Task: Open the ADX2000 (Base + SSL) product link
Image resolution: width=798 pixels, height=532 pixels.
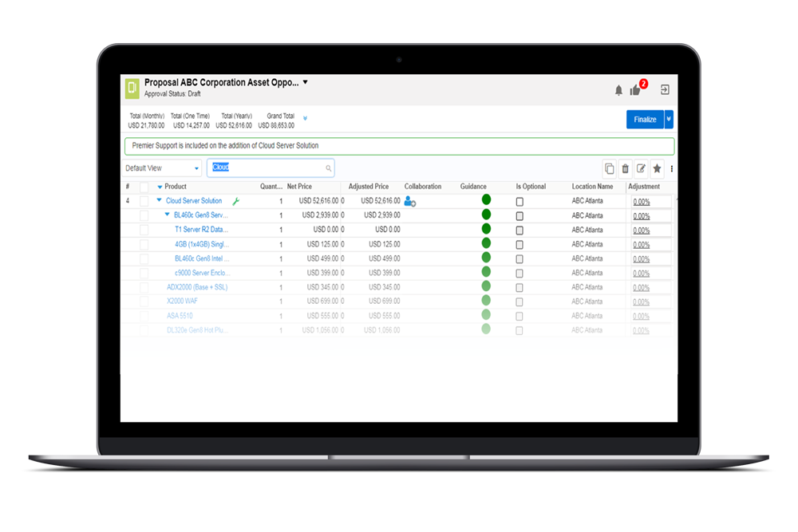Action: (x=196, y=287)
